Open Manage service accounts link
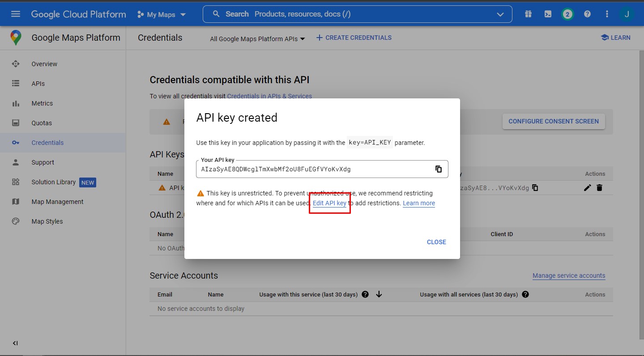The width and height of the screenshot is (644, 356). click(569, 275)
